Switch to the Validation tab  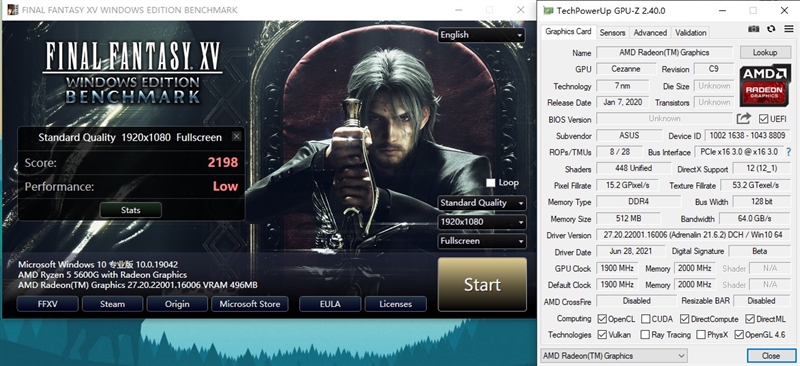point(690,33)
